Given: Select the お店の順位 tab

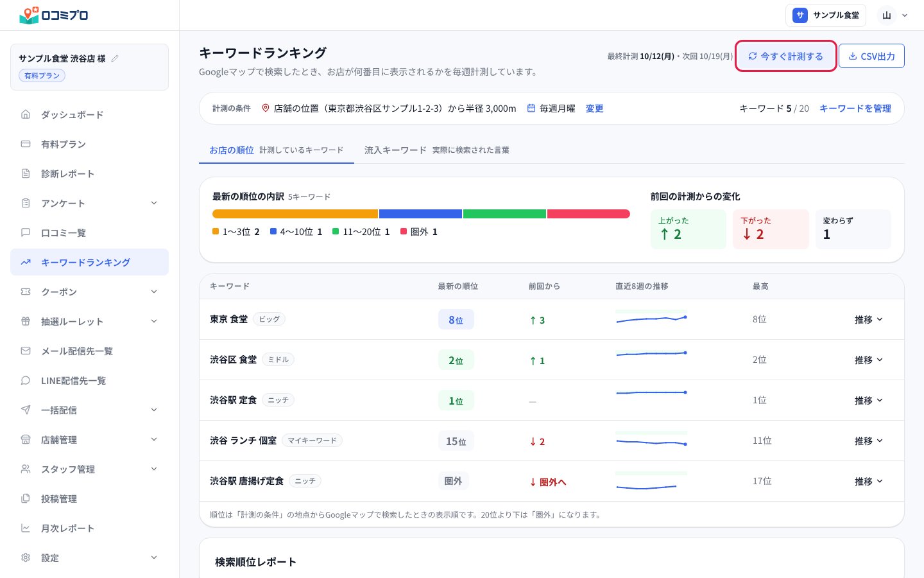Looking at the screenshot, I should click(277, 150).
